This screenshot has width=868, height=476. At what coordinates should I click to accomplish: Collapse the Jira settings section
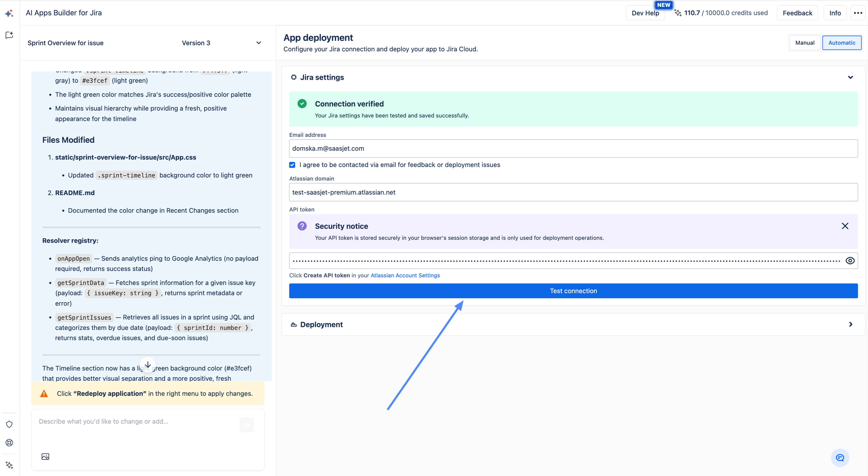point(850,77)
